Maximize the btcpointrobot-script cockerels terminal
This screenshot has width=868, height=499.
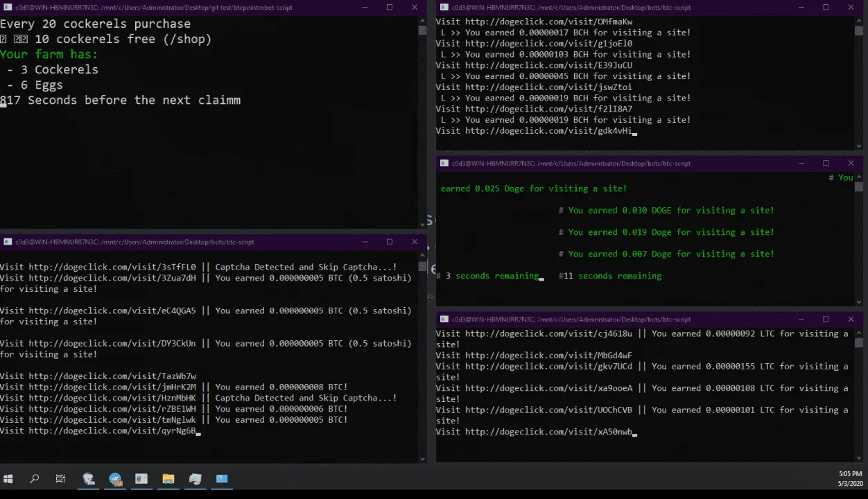pyautogui.click(x=390, y=7)
